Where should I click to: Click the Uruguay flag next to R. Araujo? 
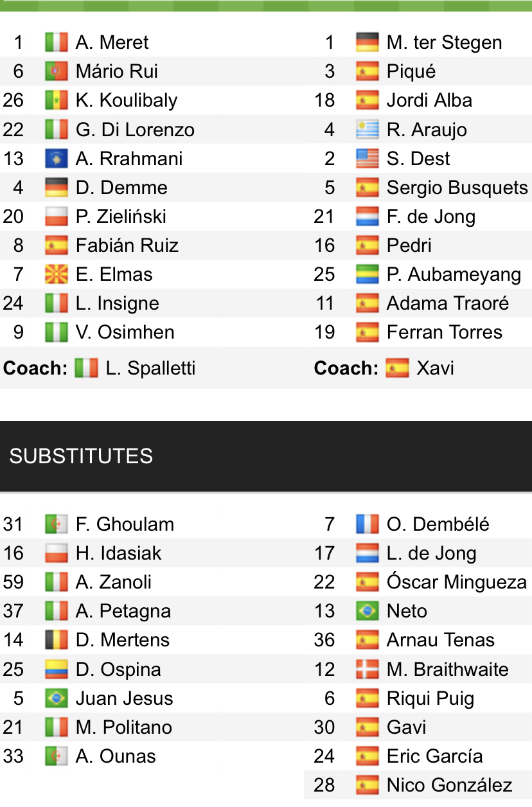pyautogui.click(x=368, y=130)
